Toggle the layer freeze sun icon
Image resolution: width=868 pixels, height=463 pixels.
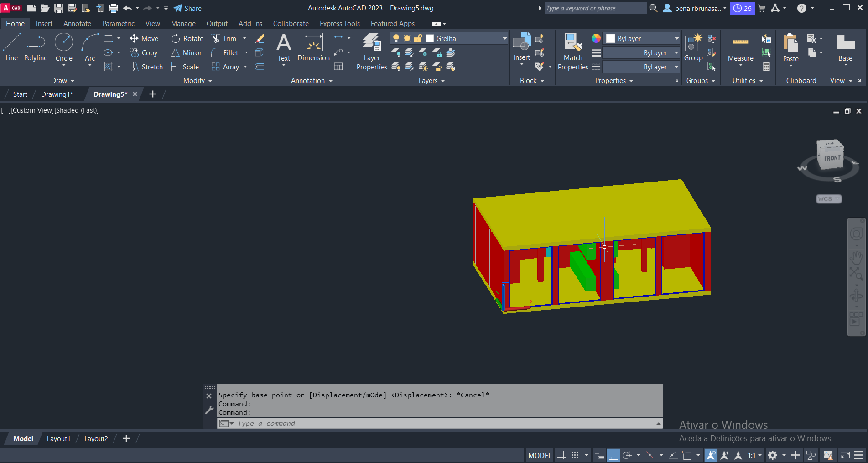coord(407,39)
